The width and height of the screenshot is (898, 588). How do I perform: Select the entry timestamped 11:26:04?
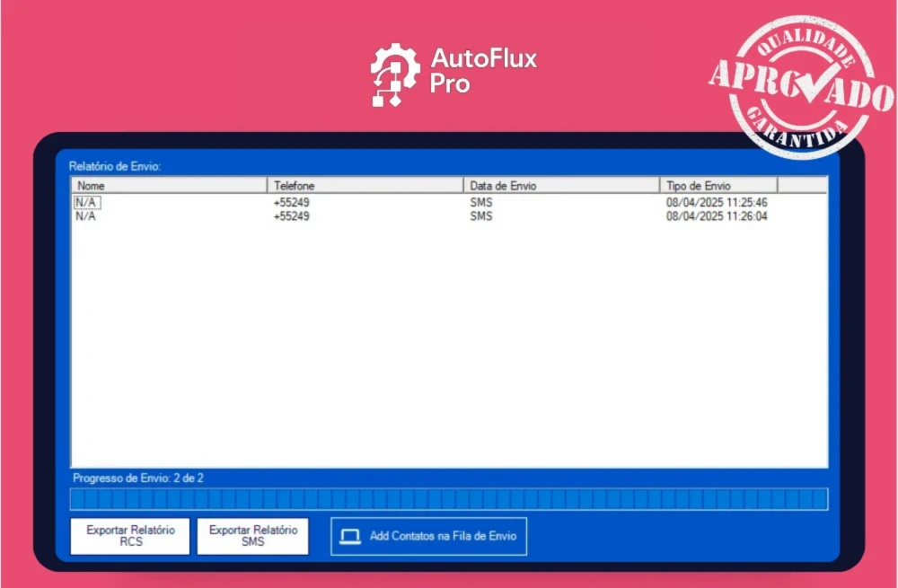tap(717, 216)
